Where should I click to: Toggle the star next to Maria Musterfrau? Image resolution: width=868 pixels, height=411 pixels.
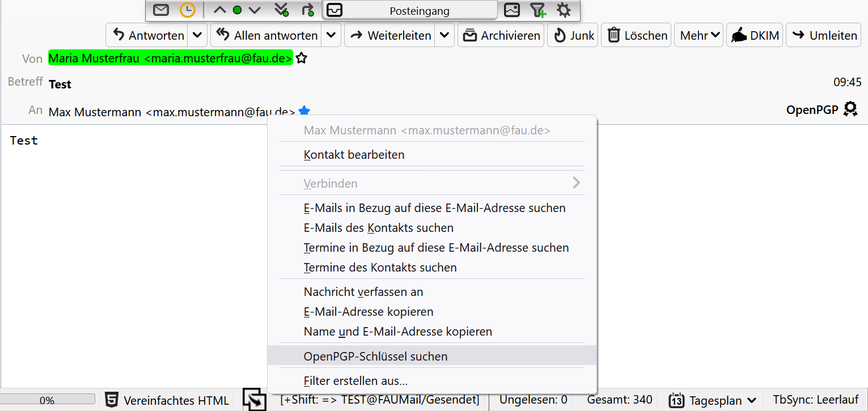[302, 58]
